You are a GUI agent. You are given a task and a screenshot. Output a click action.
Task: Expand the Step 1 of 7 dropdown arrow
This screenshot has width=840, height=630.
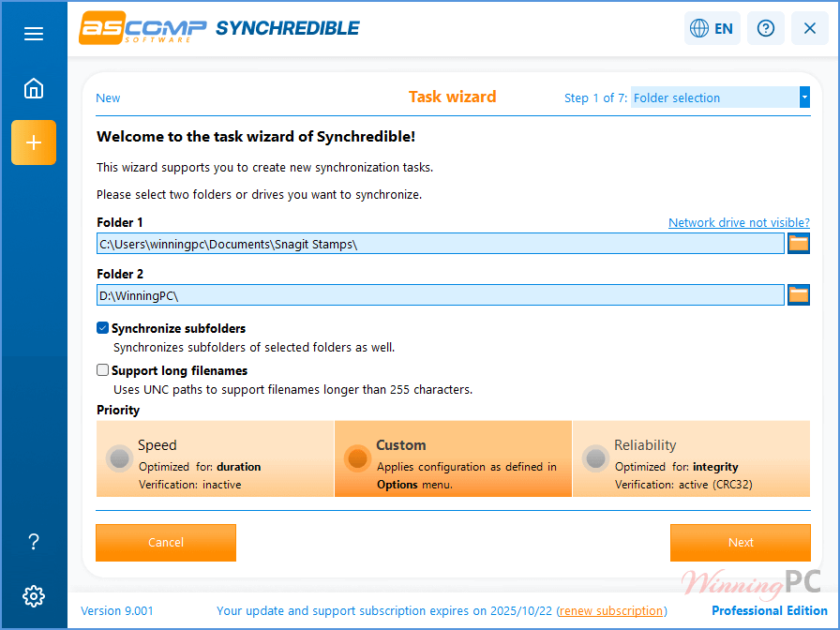pos(804,97)
